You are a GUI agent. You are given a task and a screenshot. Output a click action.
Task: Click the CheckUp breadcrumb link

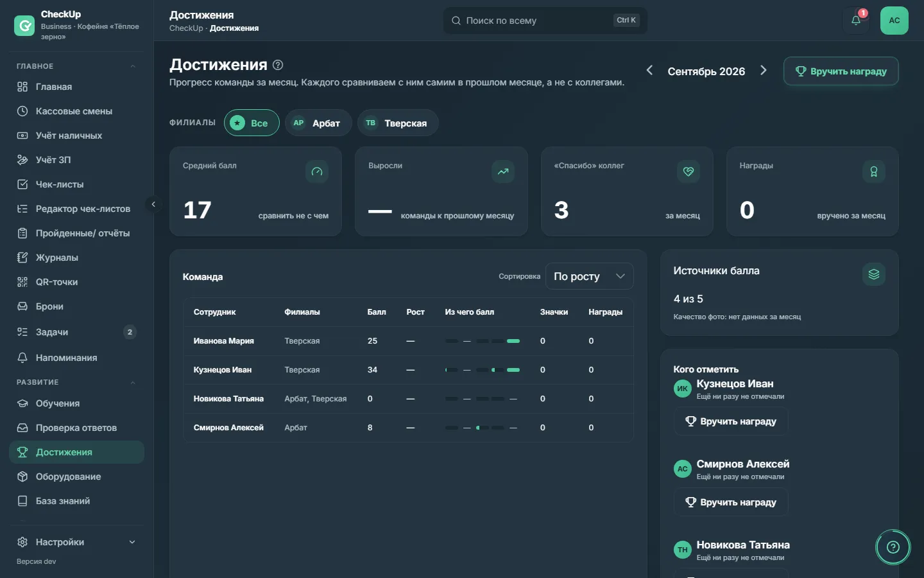pyautogui.click(x=186, y=28)
